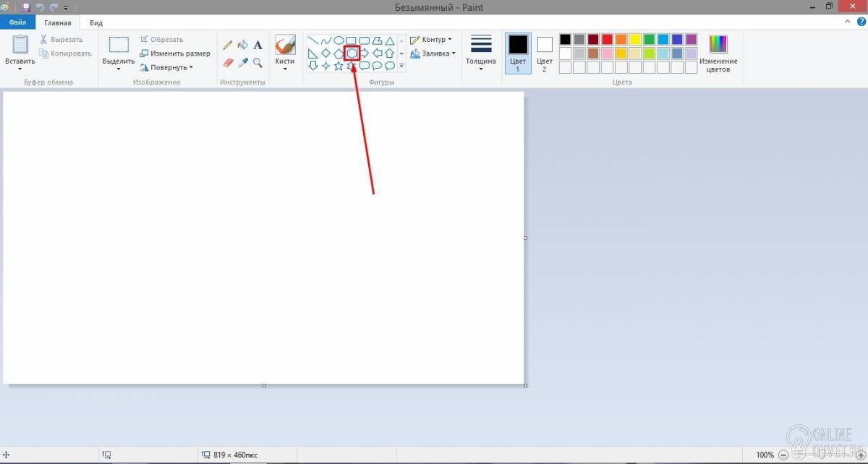
Task: Open Изменение цветов color editor
Action: point(718,53)
